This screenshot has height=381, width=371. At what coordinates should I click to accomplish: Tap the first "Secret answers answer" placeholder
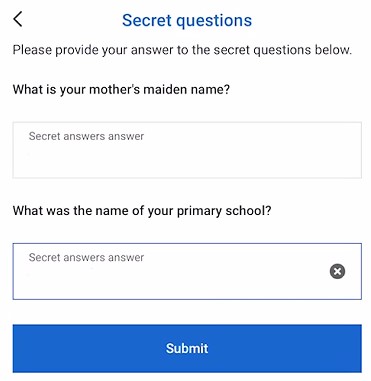(x=86, y=136)
